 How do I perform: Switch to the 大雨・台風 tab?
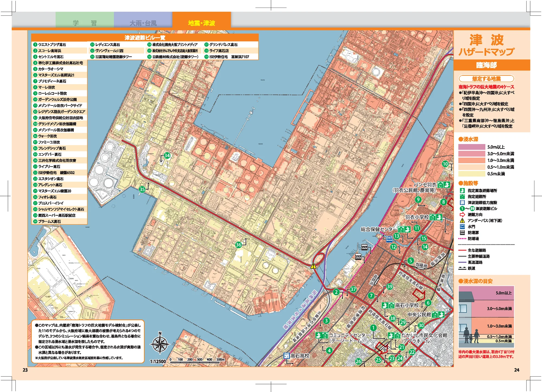[x=143, y=20]
